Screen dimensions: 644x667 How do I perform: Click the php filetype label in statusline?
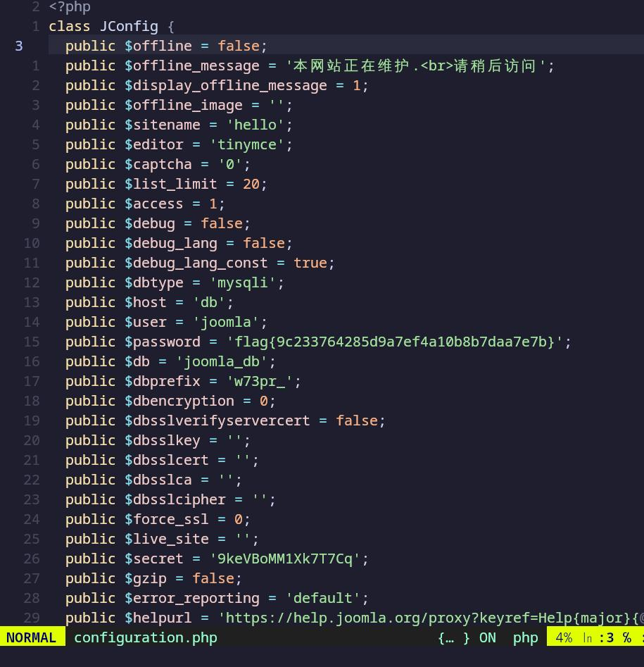click(x=525, y=637)
